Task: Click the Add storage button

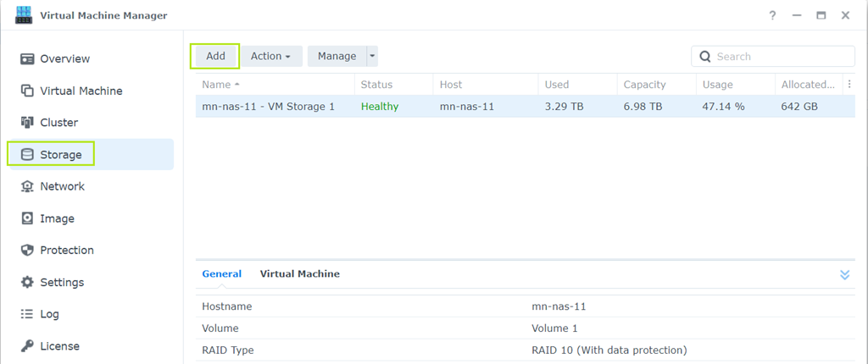Action: click(x=215, y=57)
